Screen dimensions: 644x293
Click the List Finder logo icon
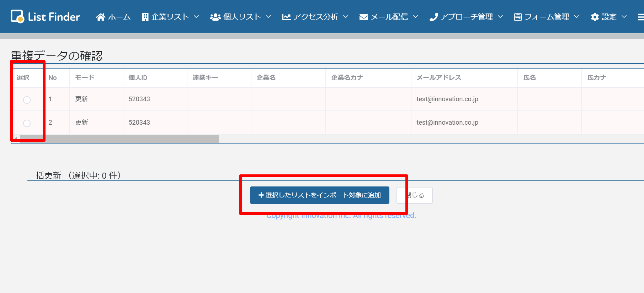coord(17,16)
